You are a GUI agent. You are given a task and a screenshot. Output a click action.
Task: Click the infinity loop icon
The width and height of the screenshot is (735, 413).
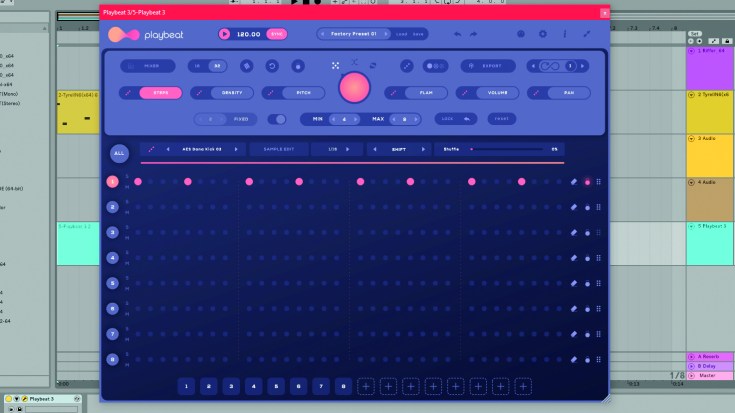[550, 66]
